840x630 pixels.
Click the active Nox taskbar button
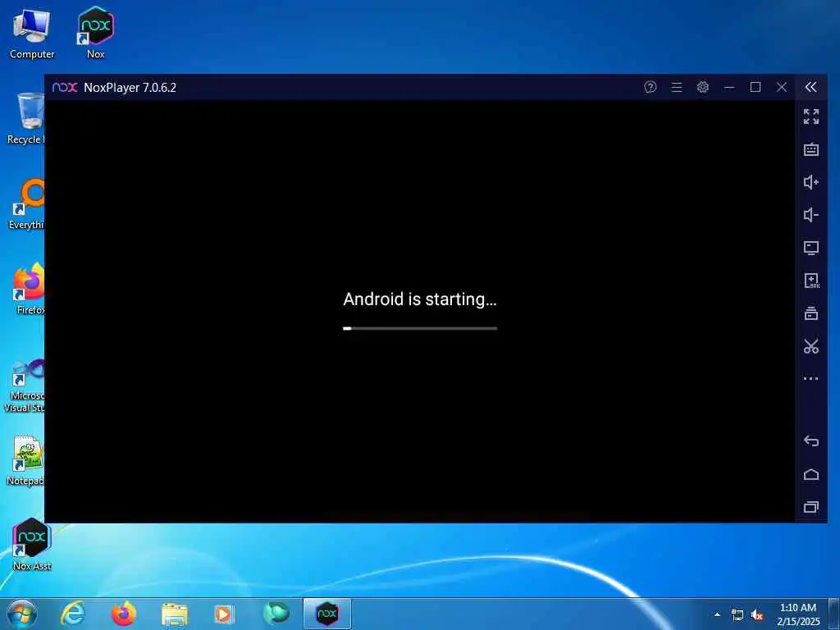[326, 614]
